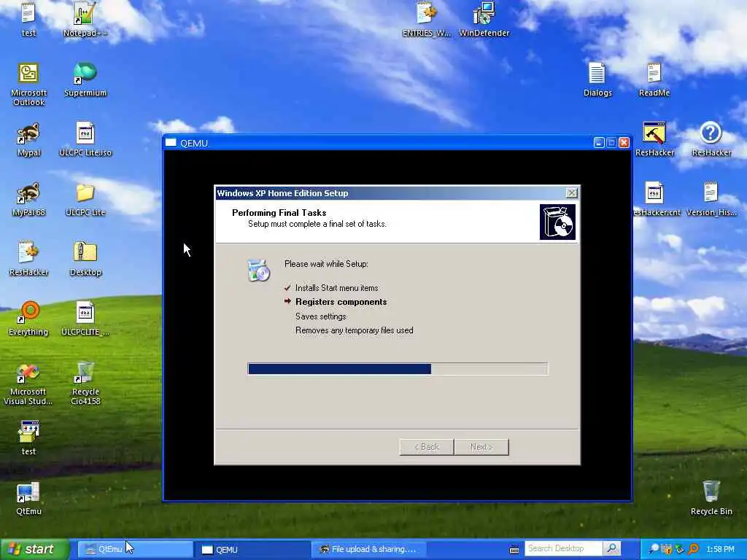Minimize the QEMU window
This screenshot has width=747, height=560.
tap(600, 143)
